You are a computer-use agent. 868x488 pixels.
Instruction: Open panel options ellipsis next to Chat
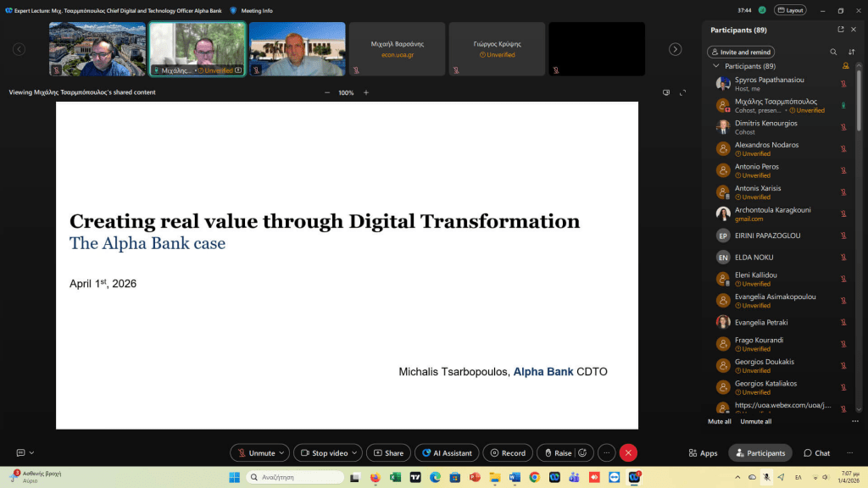pyautogui.click(x=849, y=452)
